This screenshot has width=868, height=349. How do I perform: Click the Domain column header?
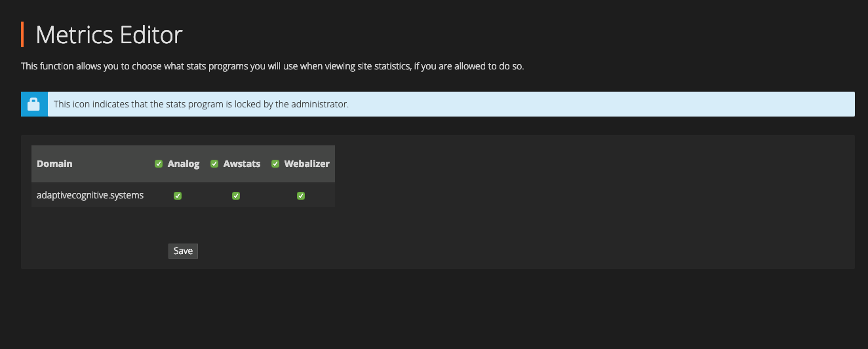54,164
